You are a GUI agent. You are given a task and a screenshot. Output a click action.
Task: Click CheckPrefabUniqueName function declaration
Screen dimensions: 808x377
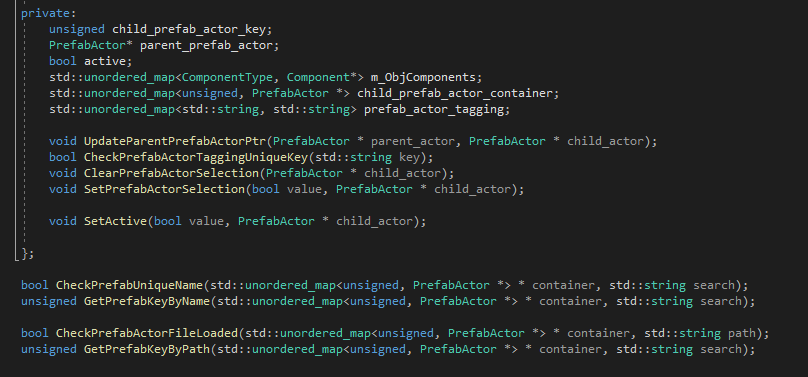tap(129, 285)
